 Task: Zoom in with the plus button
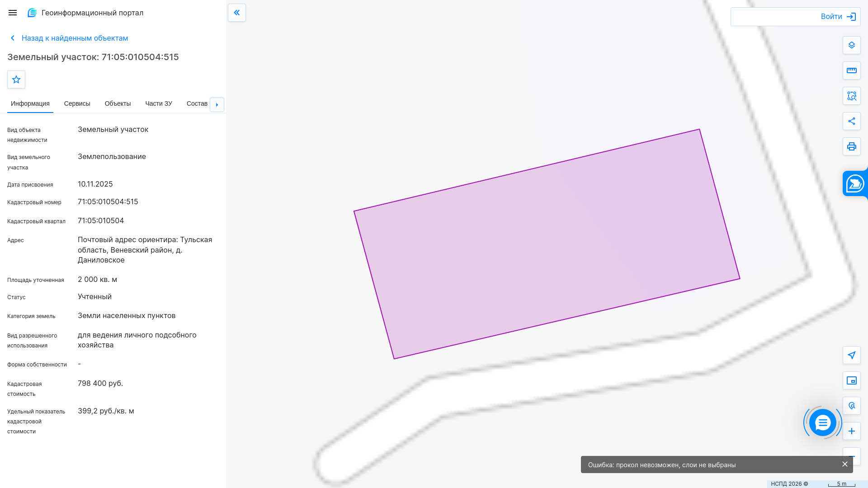point(852,431)
